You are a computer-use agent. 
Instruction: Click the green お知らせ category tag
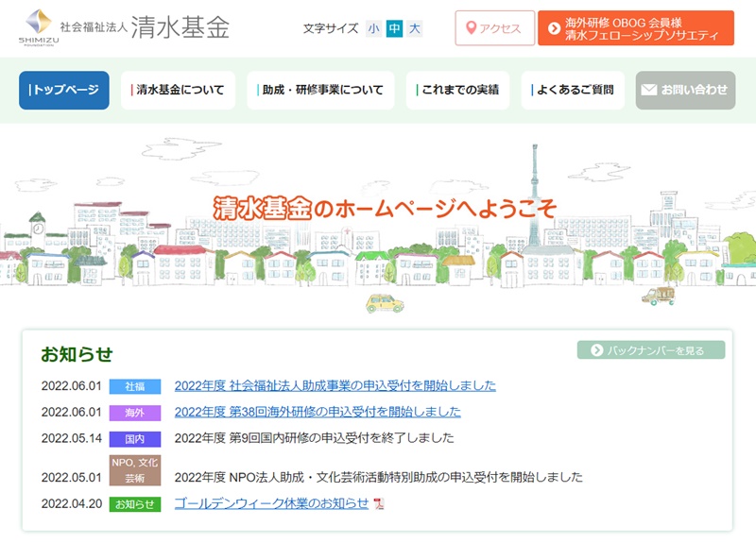tap(135, 504)
